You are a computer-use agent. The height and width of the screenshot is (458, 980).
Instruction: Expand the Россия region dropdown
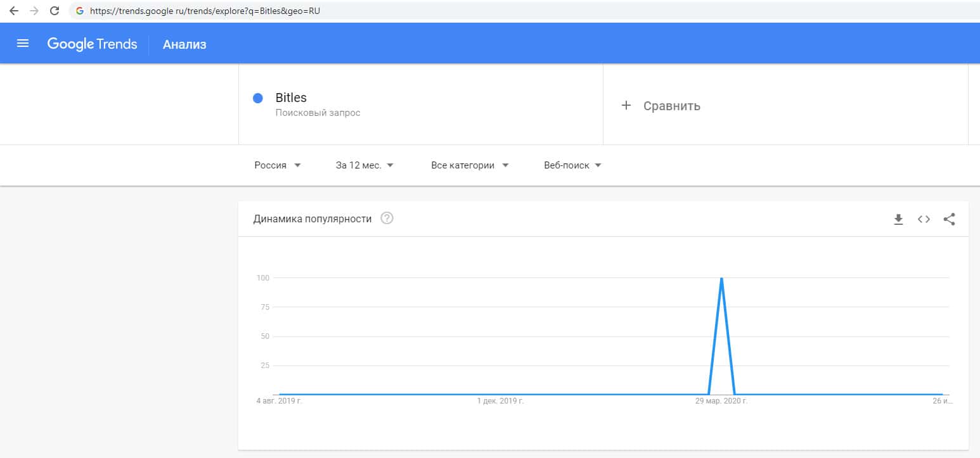pyautogui.click(x=278, y=165)
